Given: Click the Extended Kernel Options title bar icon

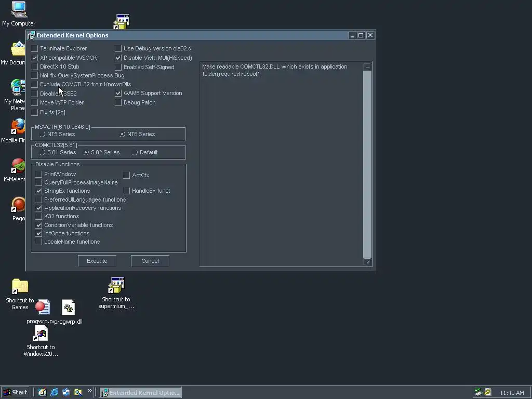Looking at the screenshot, I should point(32,35).
